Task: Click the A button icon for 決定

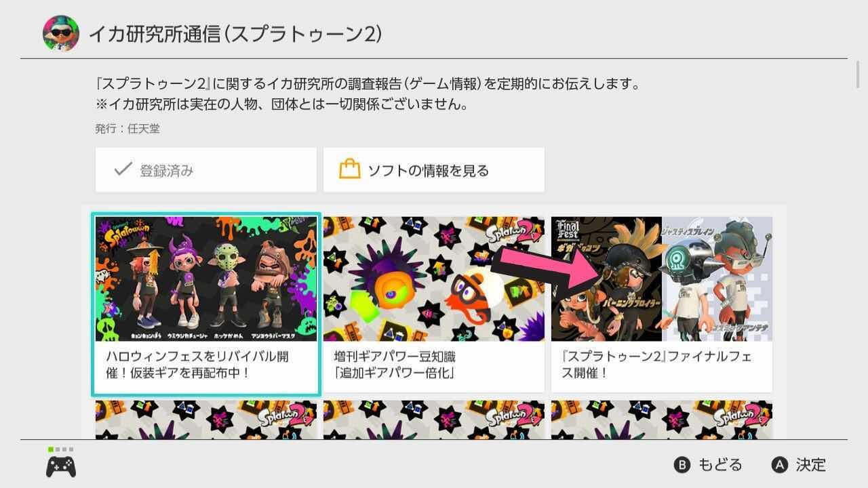Action: 780,465
